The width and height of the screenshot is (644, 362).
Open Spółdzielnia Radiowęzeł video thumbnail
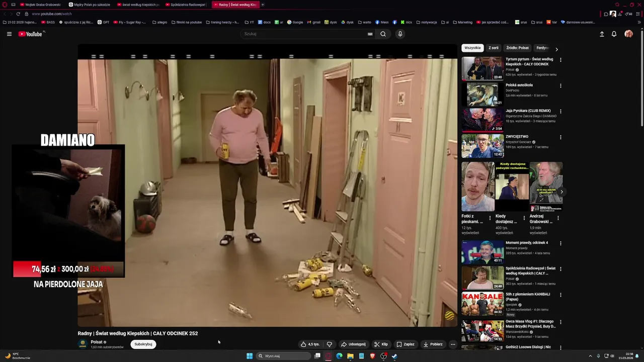tap(482, 278)
